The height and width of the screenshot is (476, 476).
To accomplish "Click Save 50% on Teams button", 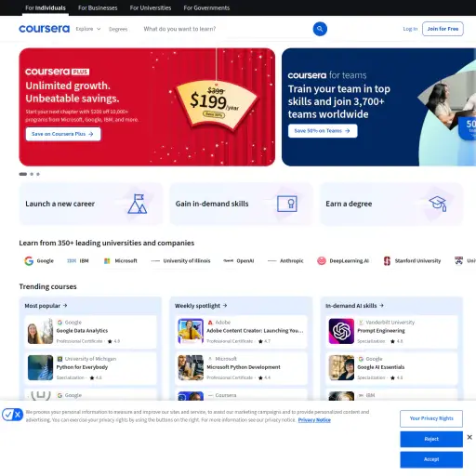I will click(323, 131).
